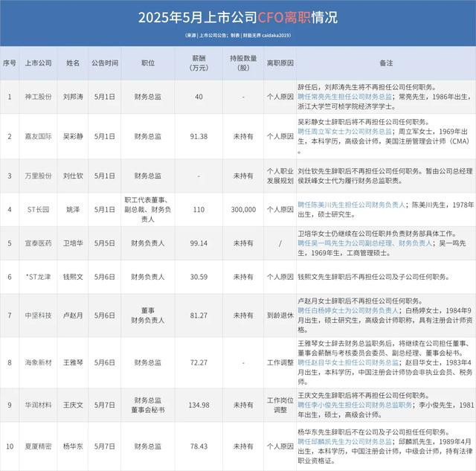Screen dimensions: 476x471
Task: Click the reason "到龄退休"
Action: [x=280, y=315]
